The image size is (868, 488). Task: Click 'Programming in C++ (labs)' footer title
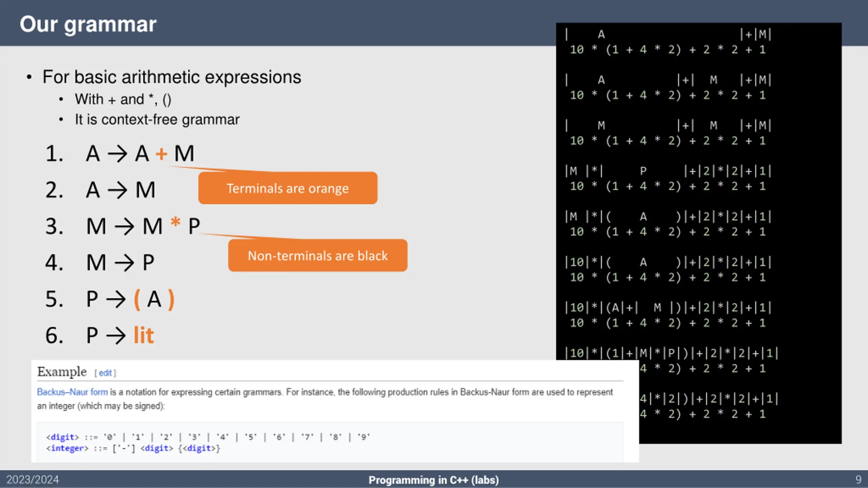click(434, 480)
